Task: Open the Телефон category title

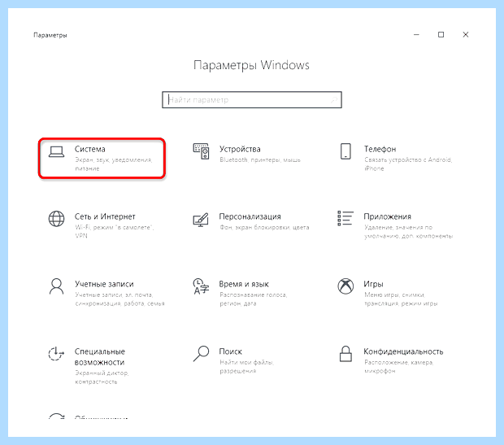Action: pos(380,149)
